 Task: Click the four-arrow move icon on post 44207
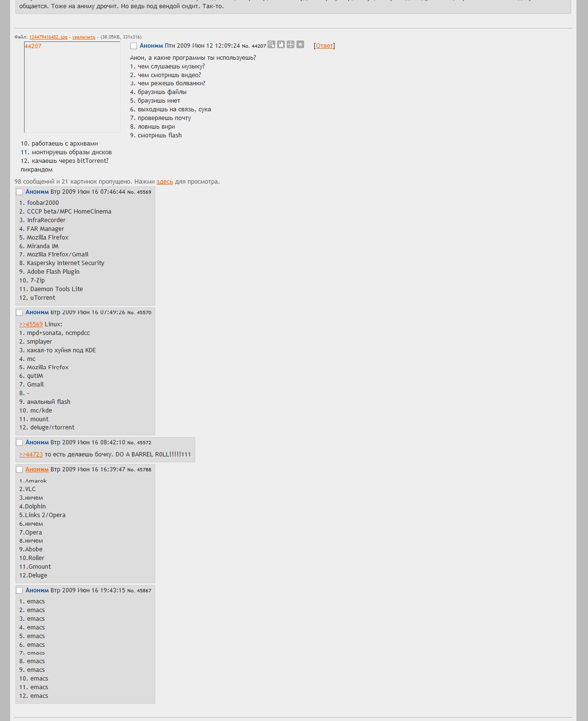[x=291, y=44]
